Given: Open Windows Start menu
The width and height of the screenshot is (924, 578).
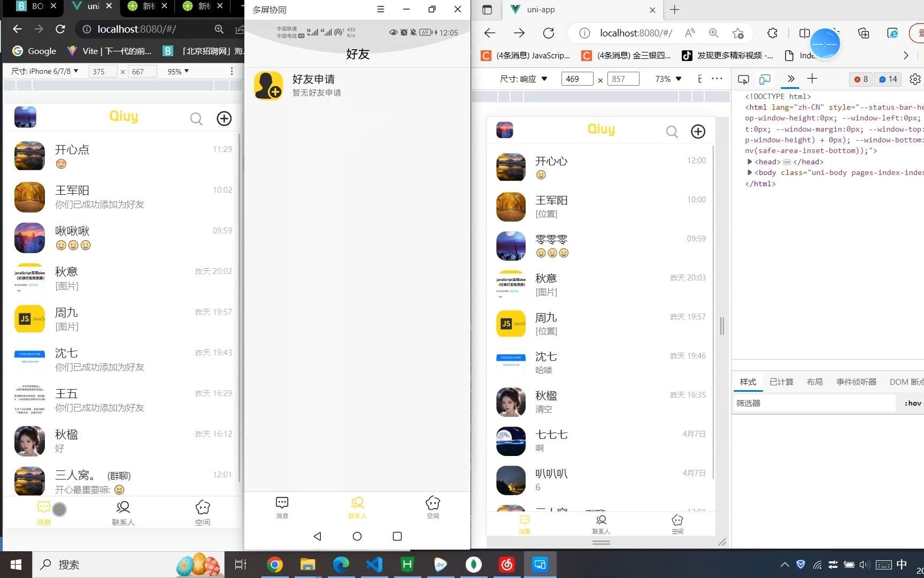Looking at the screenshot, I should click(16, 565).
